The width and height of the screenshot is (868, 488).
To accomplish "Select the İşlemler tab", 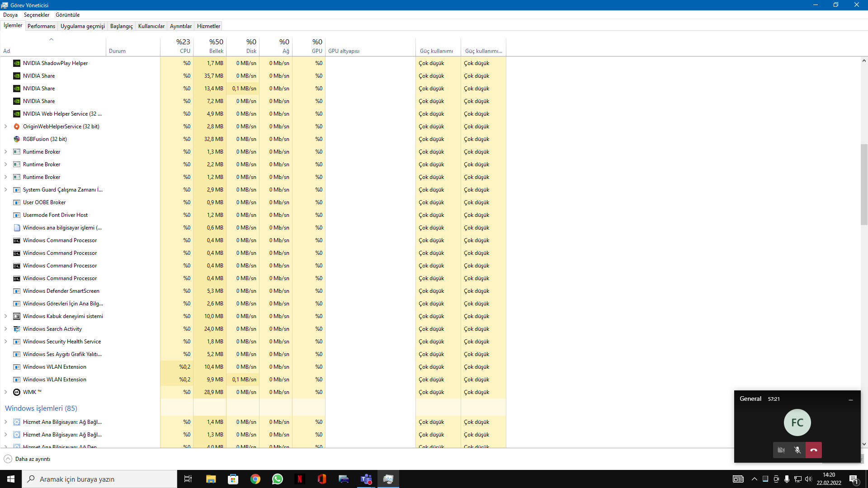I will [13, 26].
